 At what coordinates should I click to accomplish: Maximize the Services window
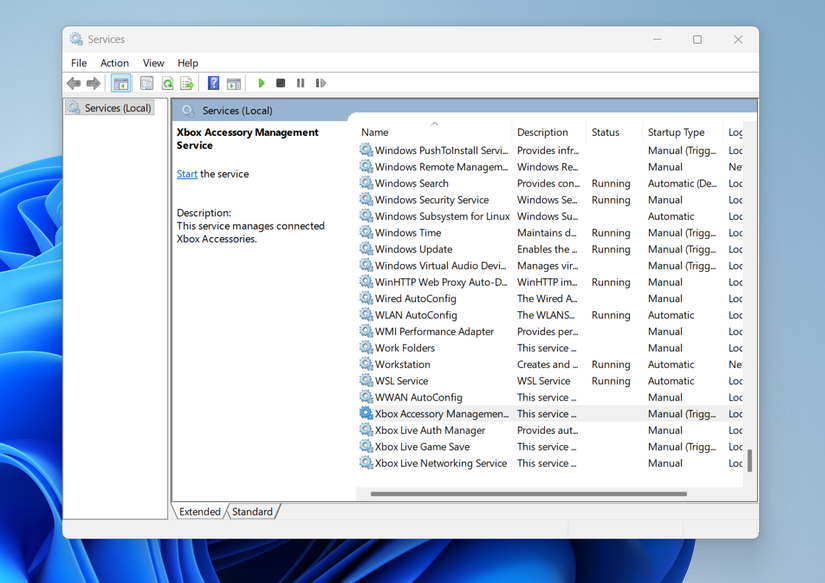pyautogui.click(x=697, y=39)
